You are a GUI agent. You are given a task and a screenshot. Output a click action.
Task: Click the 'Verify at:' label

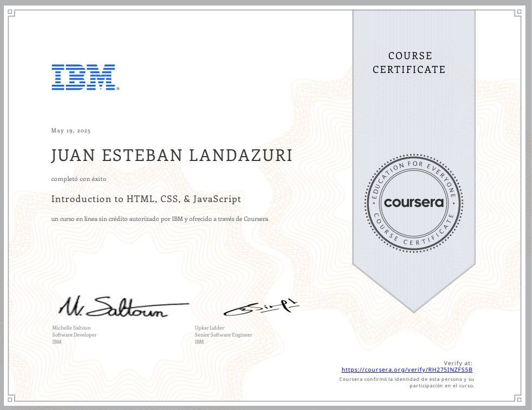pyautogui.click(x=457, y=363)
